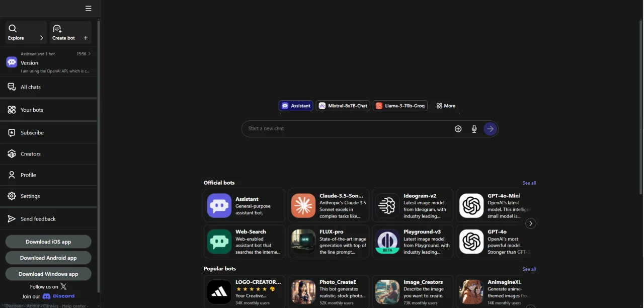Open the Version chat with Assistant
Screen dimensions: 644x308
[x=48, y=62]
